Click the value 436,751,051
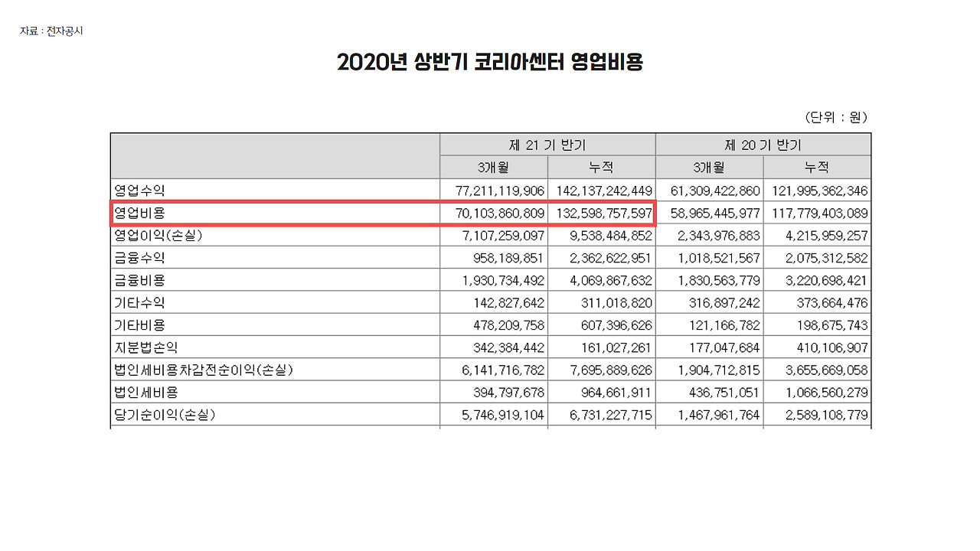This screenshot has width=980, height=551. [724, 393]
